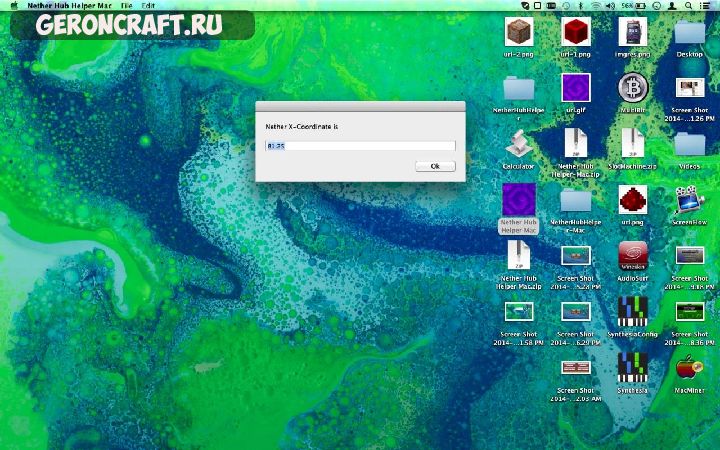The image size is (720, 450).
Task: Select the Screen Shot 1.58 PM file
Action: [x=519, y=312]
